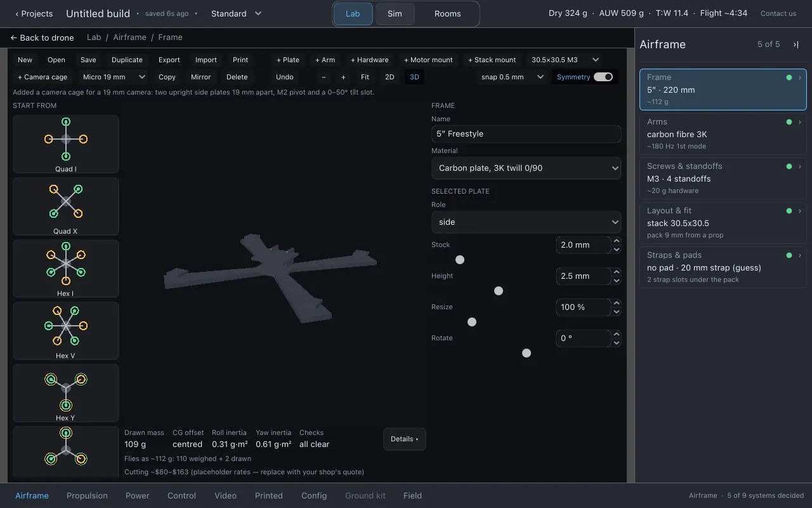Fit the model to view
Image resolution: width=812 pixels, height=508 pixels.
(x=365, y=77)
